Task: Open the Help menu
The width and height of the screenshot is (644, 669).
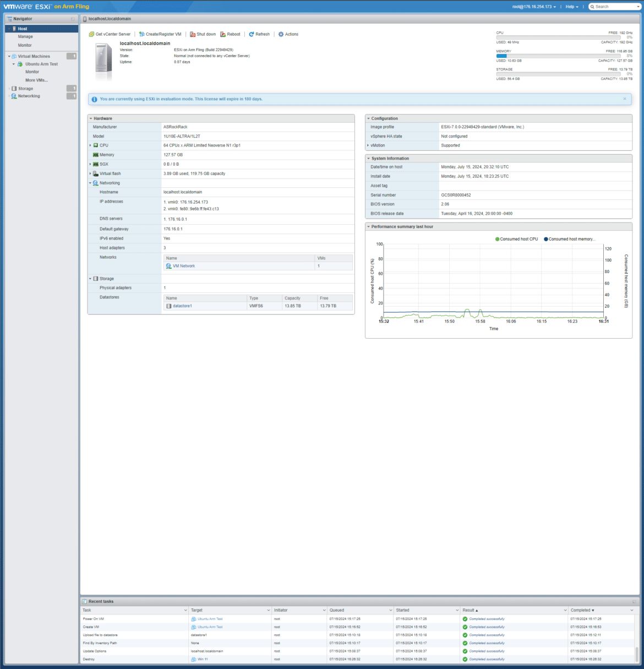Action: pos(572,7)
